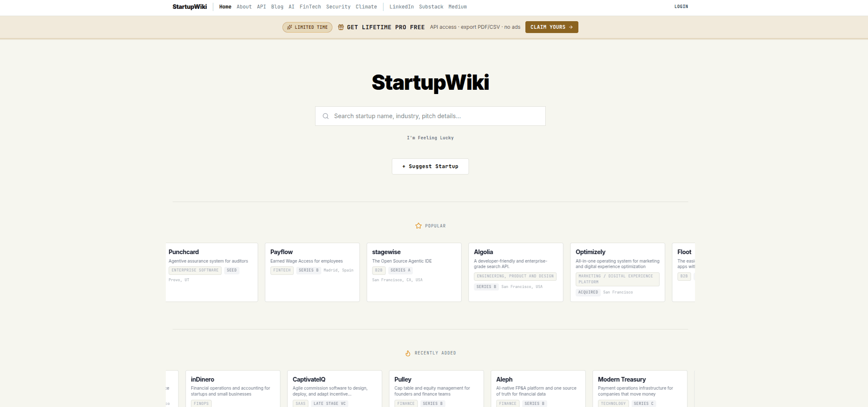This screenshot has height=407, width=868.
Task: Click the search magnifier icon
Action: pyautogui.click(x=326, y=116)
